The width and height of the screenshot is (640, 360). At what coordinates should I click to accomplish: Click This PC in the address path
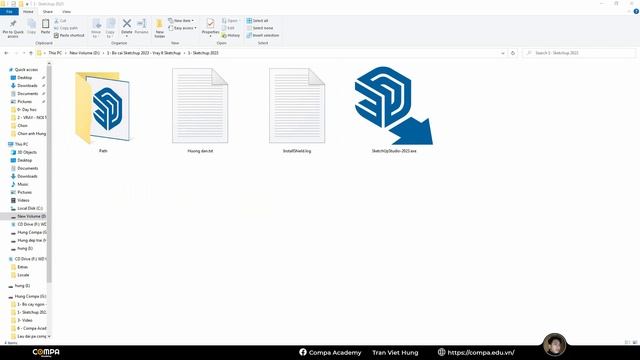(55, 53)
